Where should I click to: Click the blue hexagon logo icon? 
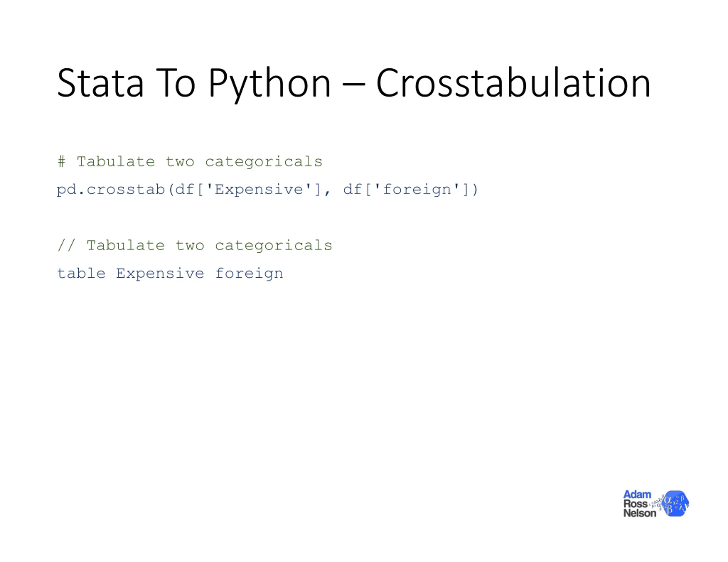click(x=676, y=503)
